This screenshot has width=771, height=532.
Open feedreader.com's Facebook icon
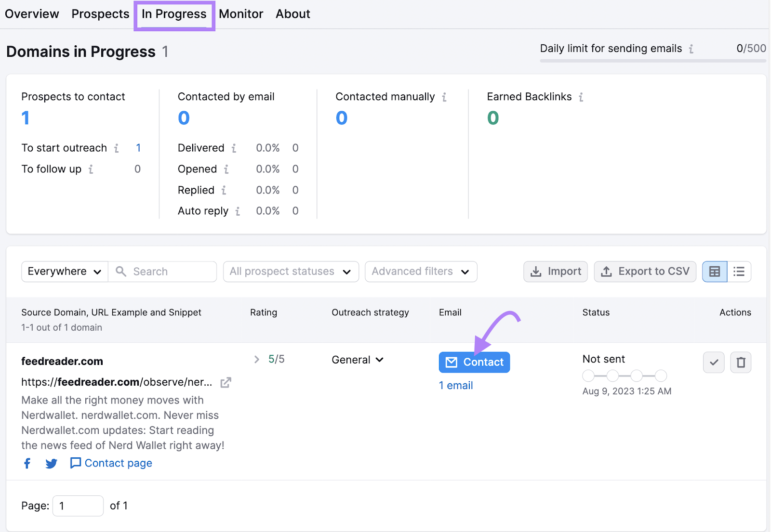pos(27,463)
